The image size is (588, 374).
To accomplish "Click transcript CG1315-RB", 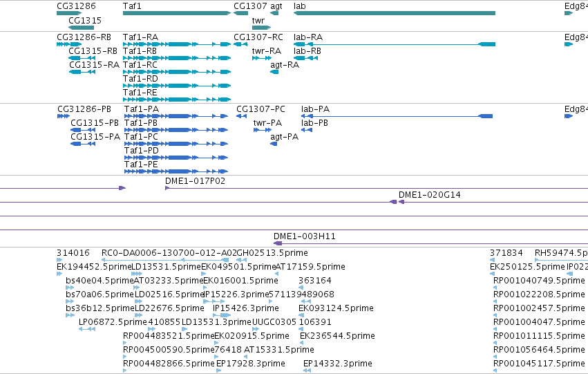I will pos(82,58).
